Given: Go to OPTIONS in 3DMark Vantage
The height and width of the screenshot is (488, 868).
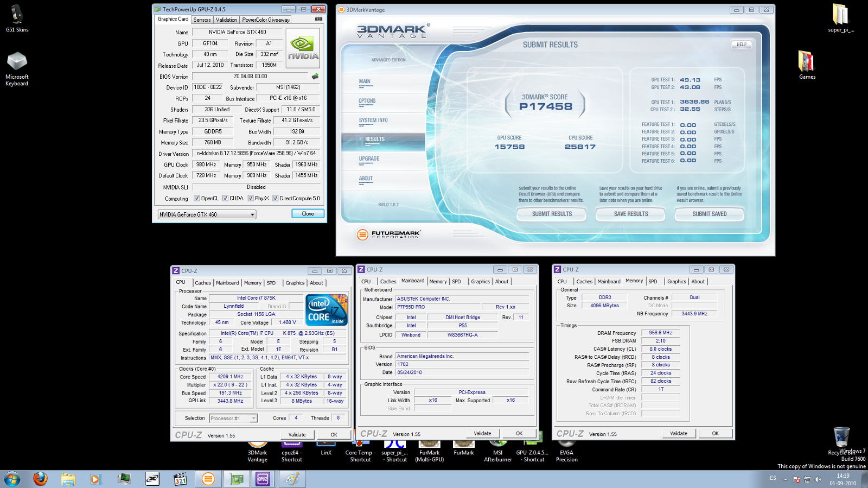Looking at the screenshot, I should click(367, 101).
